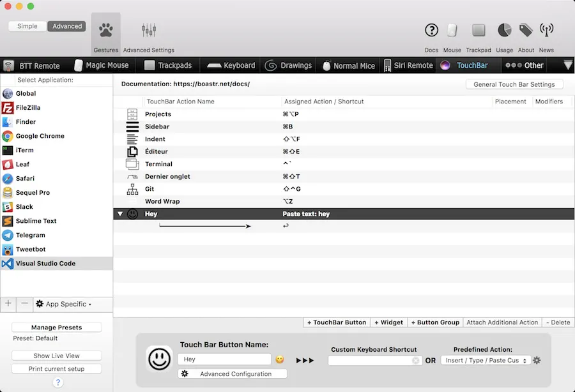The image size is (575, 392).
Task: Select the Terminal TouchBar action row
Action: click(344, 164)
